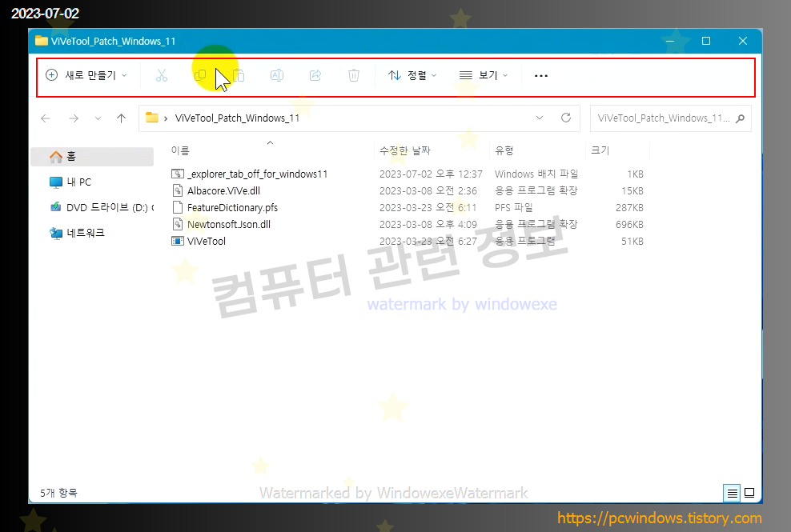Viewport: 791px width, 532px height.
Task: Open the 정렬 (Sort) dropdown
Action: click(x=412, y=75)
